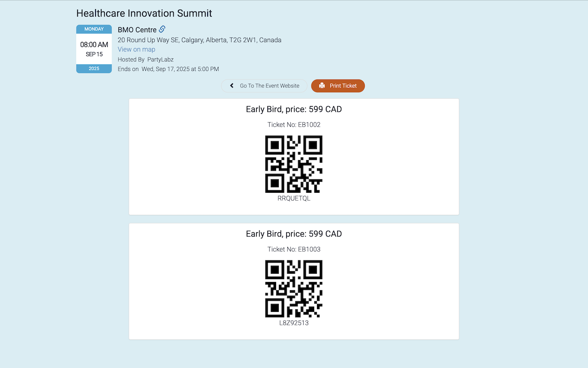The width and height of the screenshot is (588, 368).
Task: Click the PartyLabz host name
Action: (x=160, y=59)
